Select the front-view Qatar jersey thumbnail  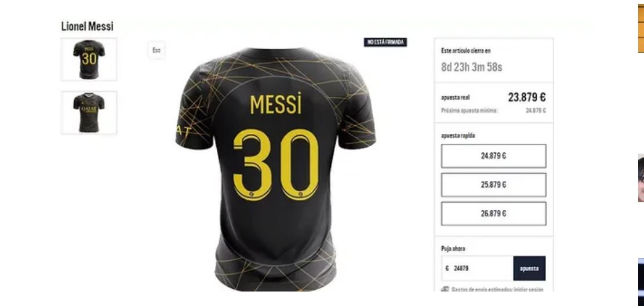89,112
